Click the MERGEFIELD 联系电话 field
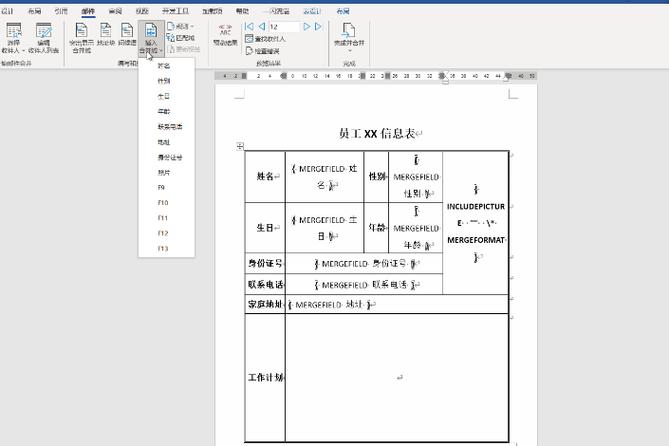The height and width of the screenshot is (446, 669). (364, 285)
